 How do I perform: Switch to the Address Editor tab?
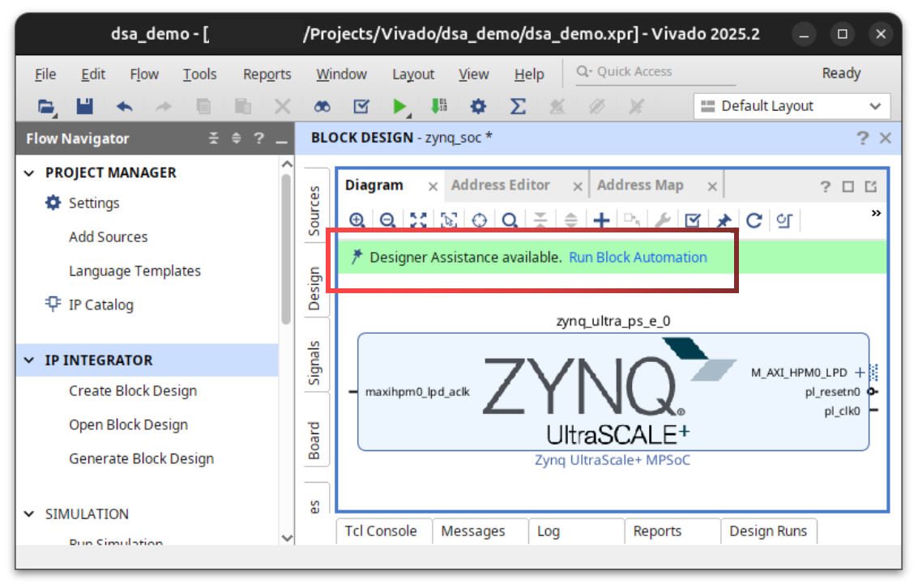click(x=500, y=185)
